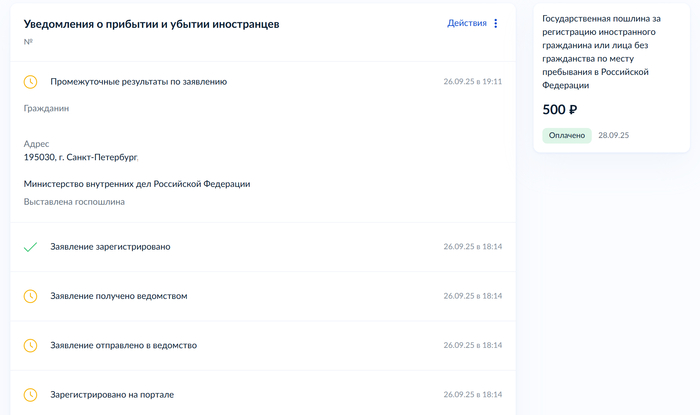Click Министерство внутренних дел Российской Федерации text
The height and width of the screenshot is (415, 700).
point(137,184)
